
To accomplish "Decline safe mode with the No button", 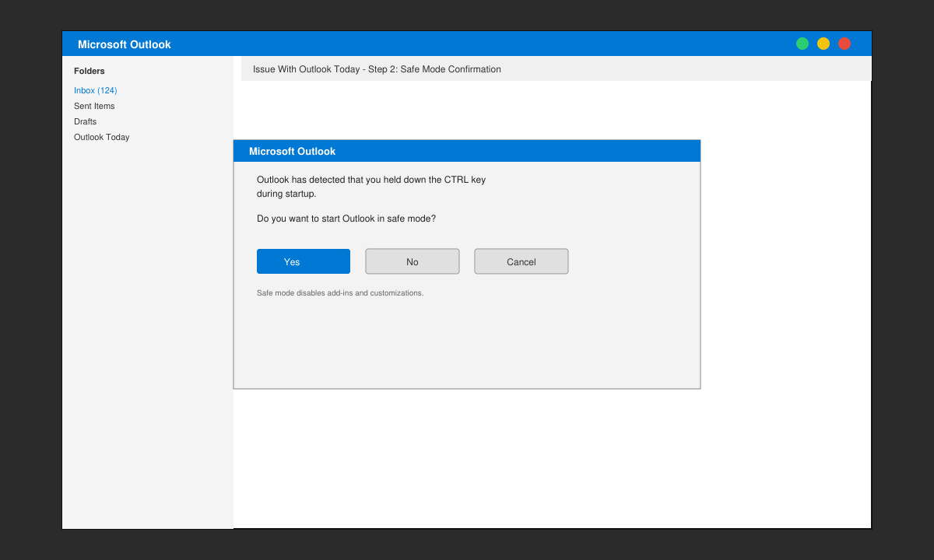I will (413, 261).
